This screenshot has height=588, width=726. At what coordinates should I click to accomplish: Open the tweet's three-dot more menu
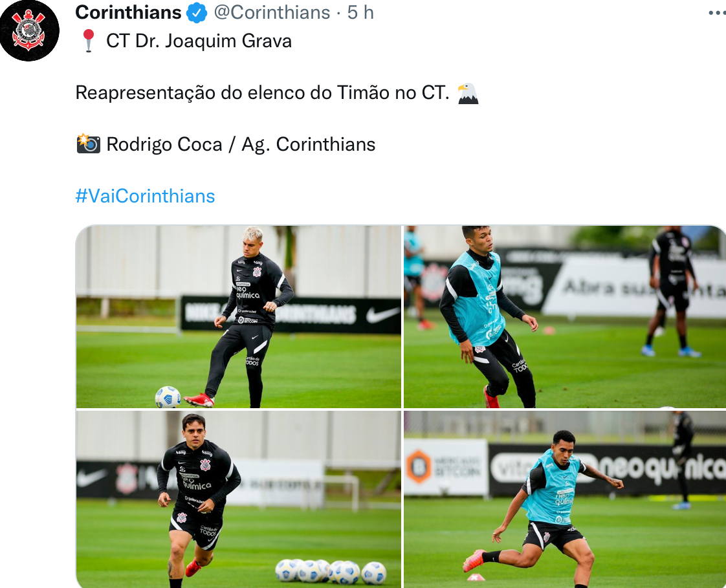click(717, 12)
